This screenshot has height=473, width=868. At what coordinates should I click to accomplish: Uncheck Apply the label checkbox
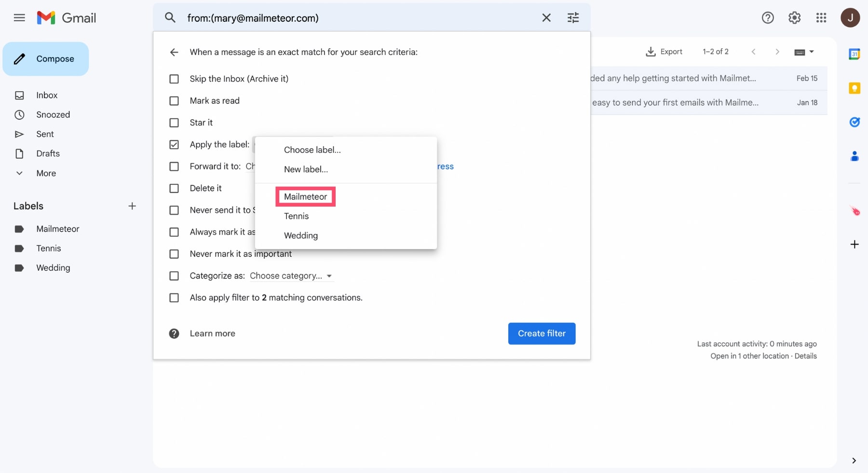pyautogui.click(x=174, y=144)
